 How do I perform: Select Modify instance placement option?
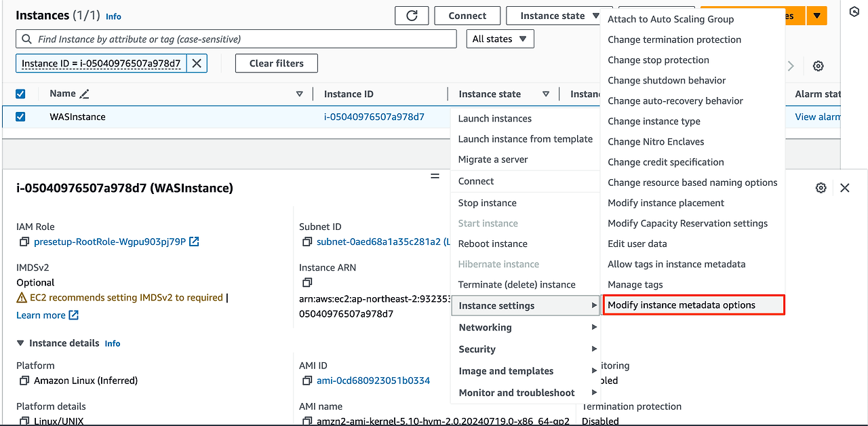(693, 203)
